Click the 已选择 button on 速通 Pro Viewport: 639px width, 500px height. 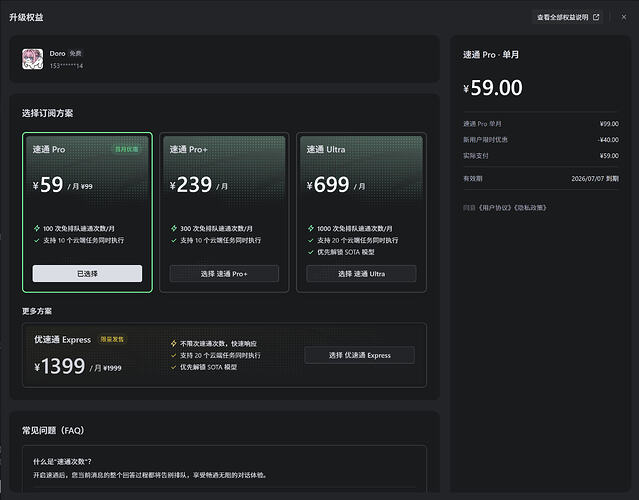click(87, 273)
